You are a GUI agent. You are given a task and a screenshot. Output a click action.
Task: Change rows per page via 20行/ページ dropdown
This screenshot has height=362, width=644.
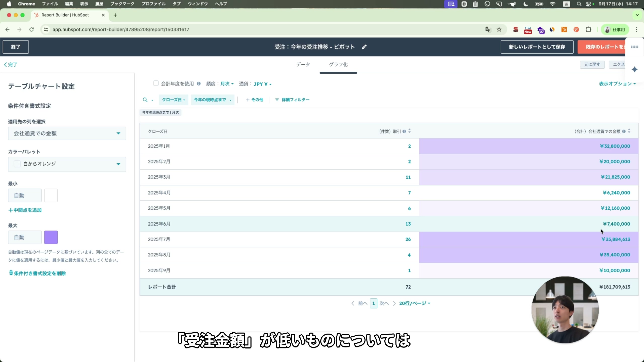[x=414, y=303]
